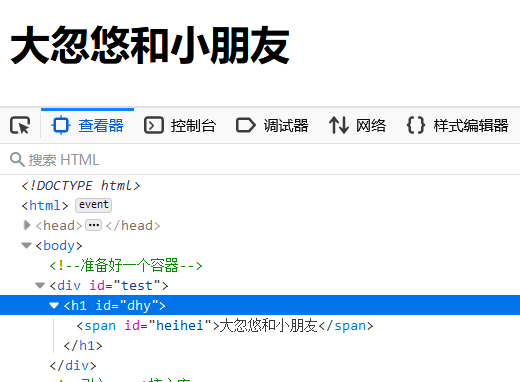Click the closing head tag text
The width and height of the screenshot is (520, 382).
pyautogui.click(x=133, y=226)
